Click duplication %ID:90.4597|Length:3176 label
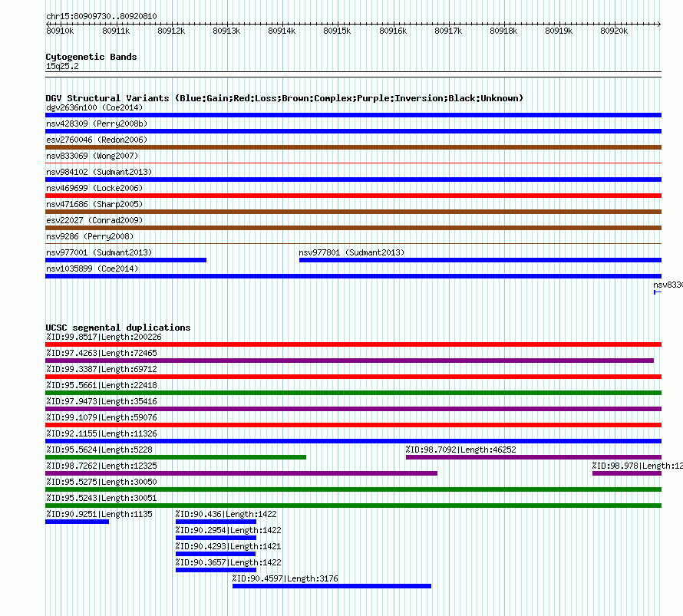683x616 pixels. click(285, 578)
